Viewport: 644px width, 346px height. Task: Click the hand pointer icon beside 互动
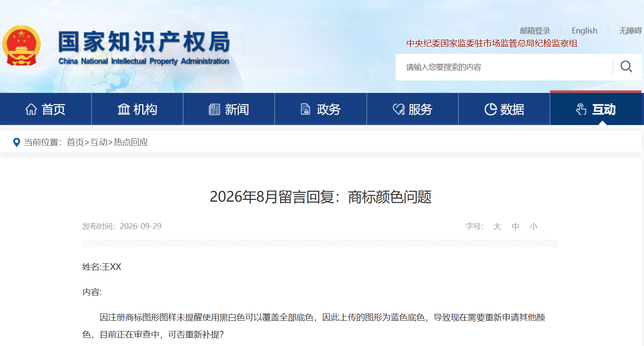[581, 109]
